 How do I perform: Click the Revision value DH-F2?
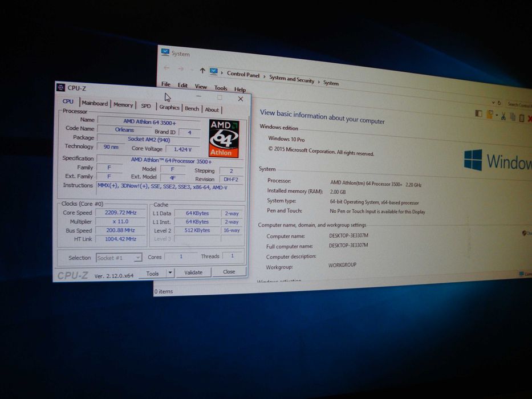(231, 180)
